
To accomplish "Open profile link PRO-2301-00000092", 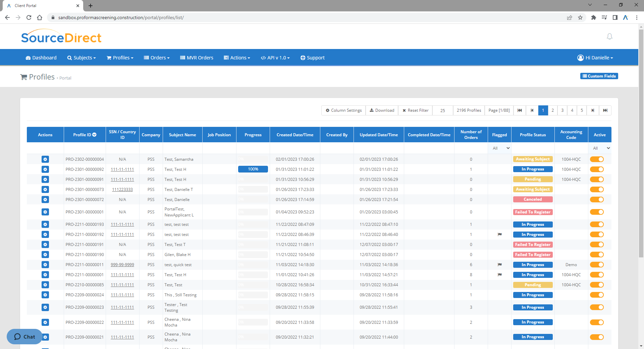I will pos(85,169).
